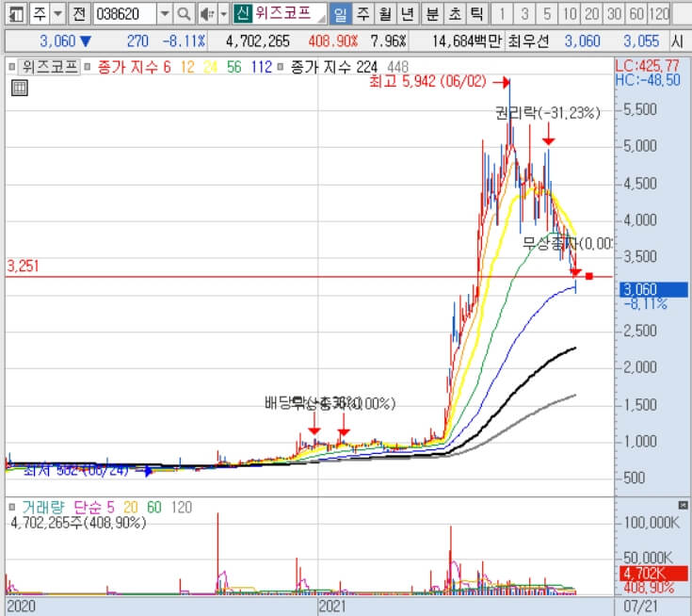The image size is (692, 616).
Task: Click the volume average 20 period label
Action: pyautogui.click(x=131, y=507)
